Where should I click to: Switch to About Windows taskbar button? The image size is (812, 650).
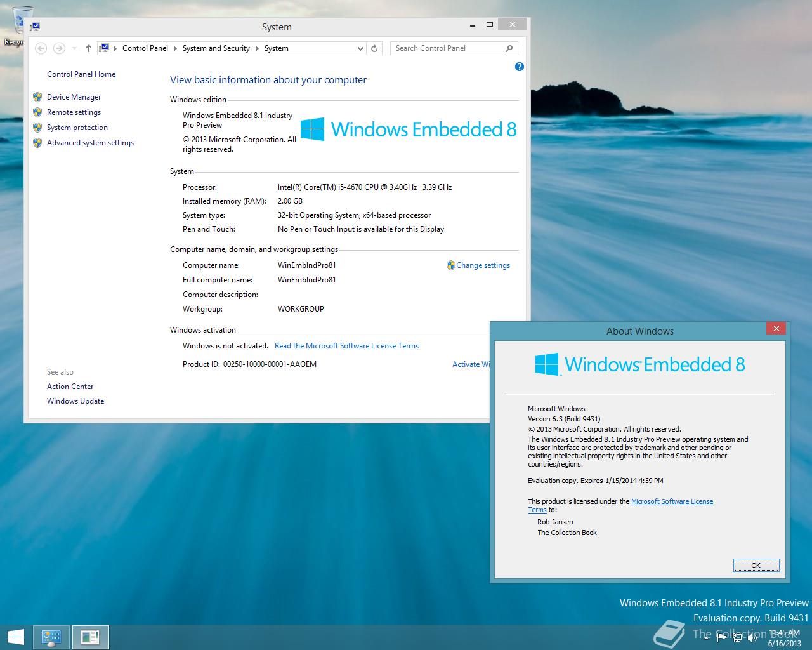click(90, 637)
